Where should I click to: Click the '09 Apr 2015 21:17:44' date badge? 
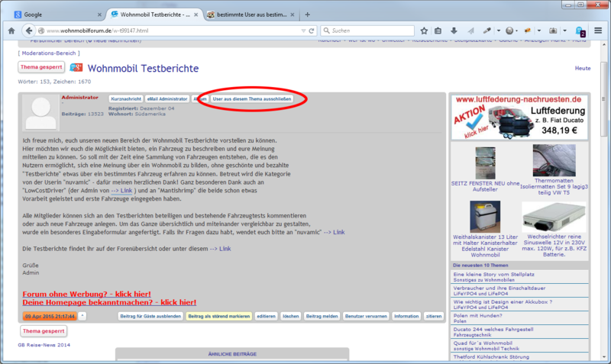tap(50, 316)
